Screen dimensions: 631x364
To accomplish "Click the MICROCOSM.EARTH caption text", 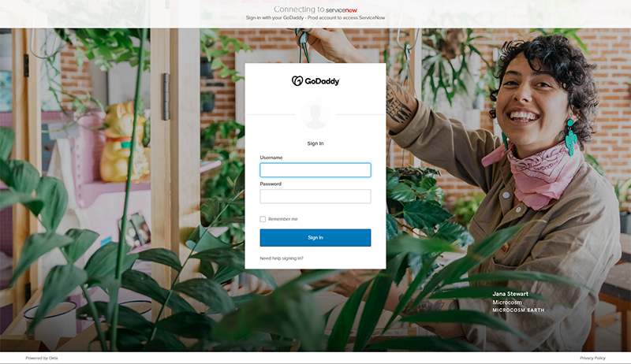I will [x=518, y=310].
